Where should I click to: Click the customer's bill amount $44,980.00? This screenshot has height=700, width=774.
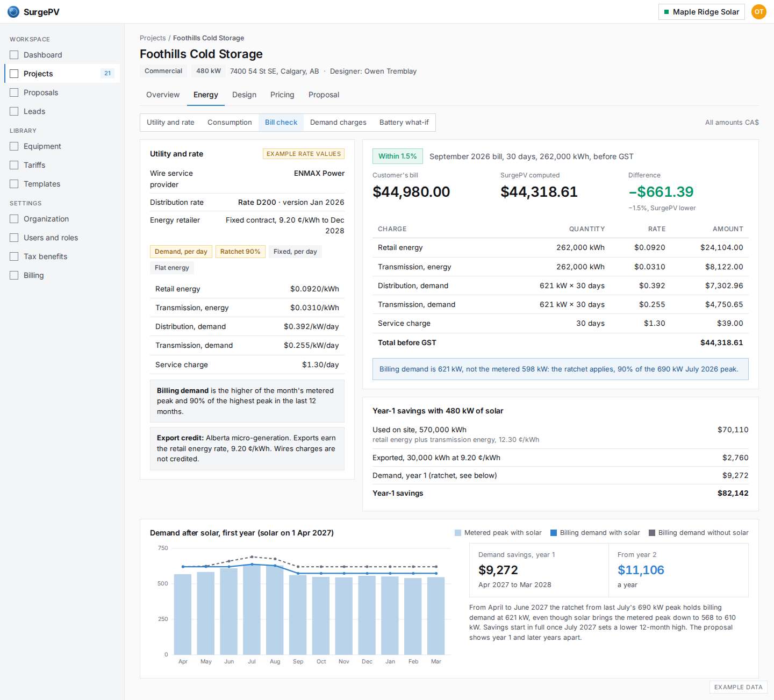[x=411, y=192]
